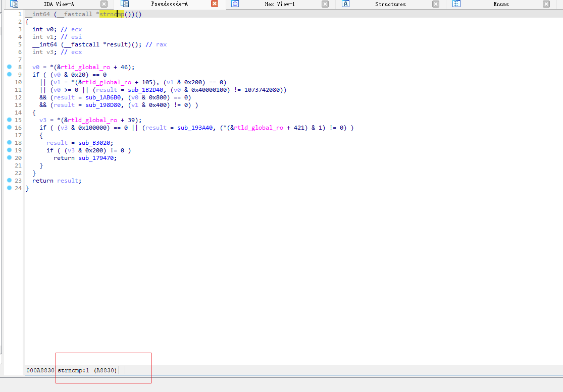Viewport: 563px width, 392px height.
Task: Open the Structures tab
Action: pyautogui.click(x=390, y=4)
